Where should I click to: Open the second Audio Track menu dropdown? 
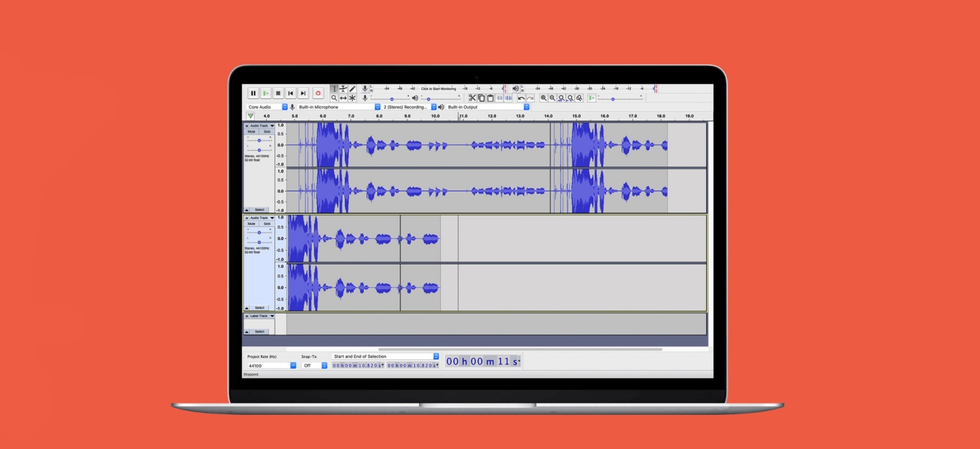(262, 218)
